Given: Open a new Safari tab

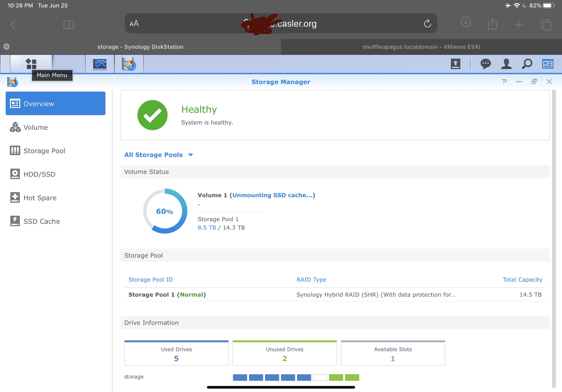Looking at the screenshot, I should [518, 25].
